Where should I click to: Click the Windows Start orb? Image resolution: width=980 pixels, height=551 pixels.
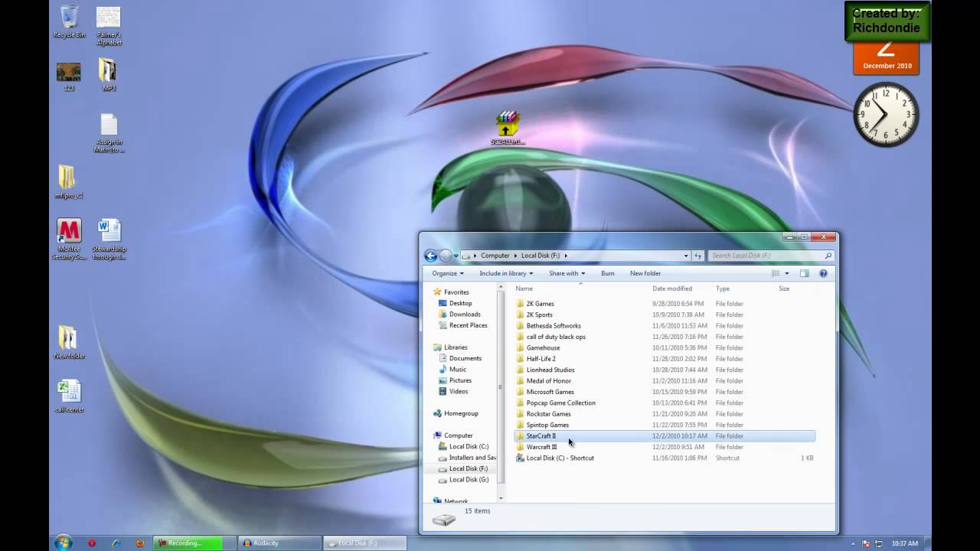(63, 543)
